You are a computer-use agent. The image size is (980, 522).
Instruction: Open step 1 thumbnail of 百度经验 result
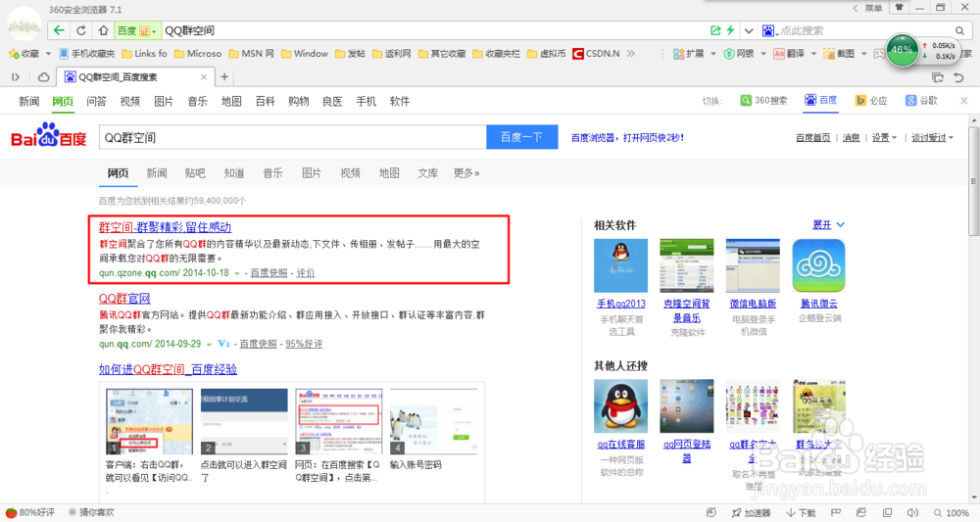coord(149,421)
